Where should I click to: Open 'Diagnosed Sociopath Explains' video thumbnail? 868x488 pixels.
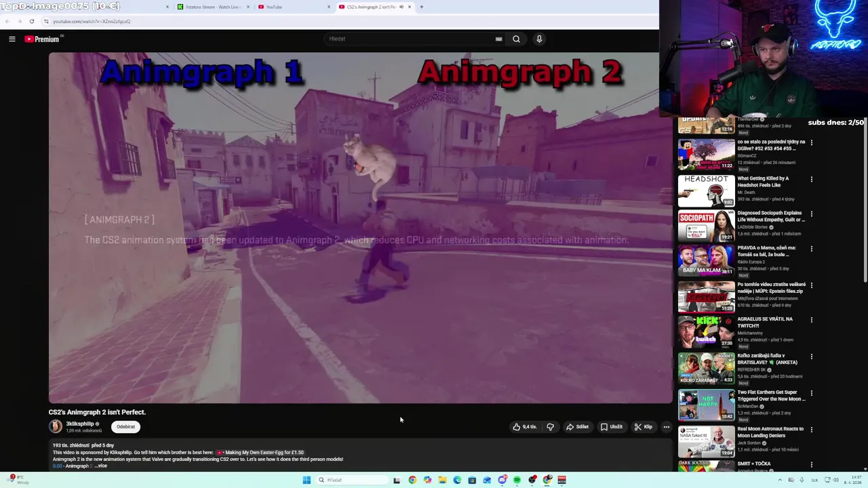707,226
